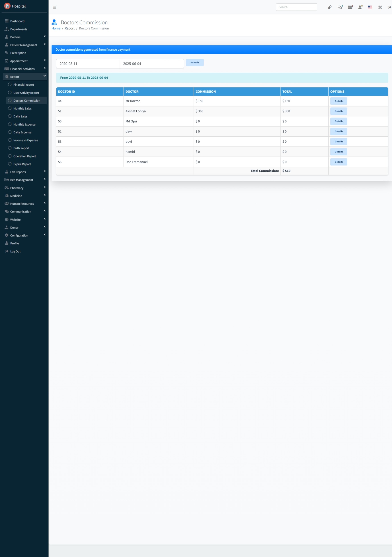
Task: Click the end date field 2025-06-04
Action: pyautogui.click(x=152, y=64)
